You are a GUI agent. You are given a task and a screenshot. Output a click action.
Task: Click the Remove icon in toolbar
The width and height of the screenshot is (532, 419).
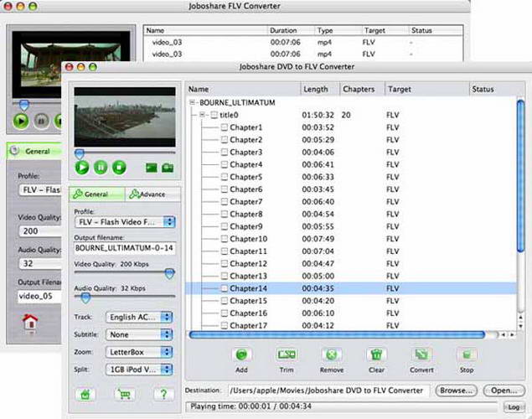coord(332,354)
